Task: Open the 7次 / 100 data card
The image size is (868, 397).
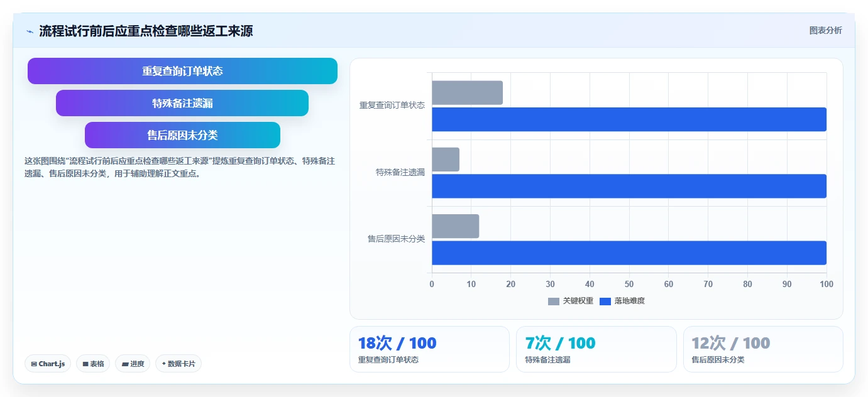Action: click(x=596, y=349)
